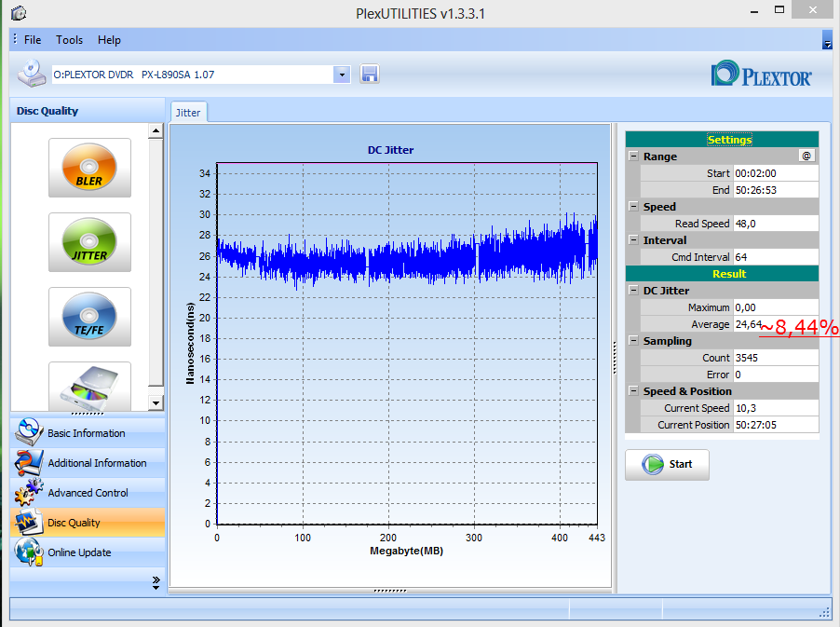Click the DC Jitter chart title
The height and width of the screenshot is (627, 840).
tap(390, 150)
